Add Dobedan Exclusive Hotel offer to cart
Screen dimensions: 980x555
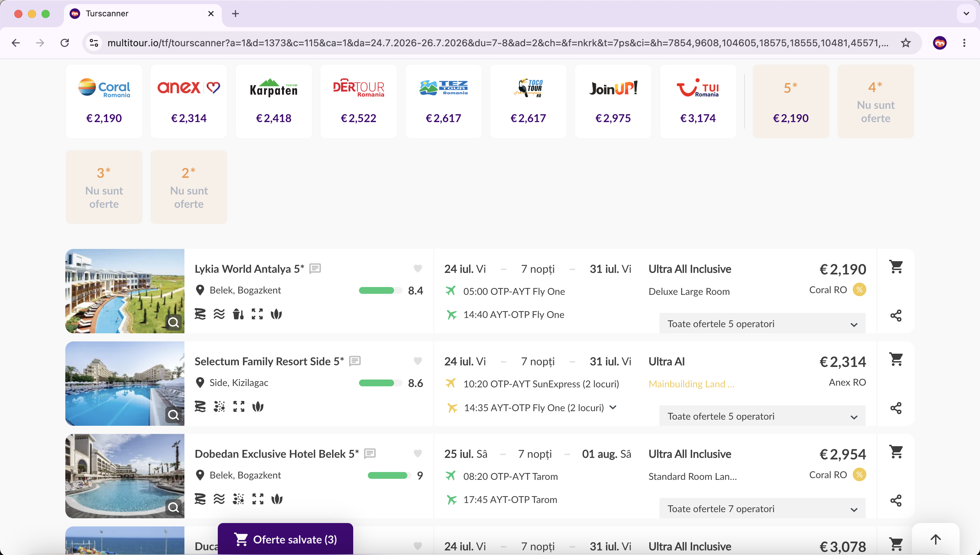click(896, 452)
